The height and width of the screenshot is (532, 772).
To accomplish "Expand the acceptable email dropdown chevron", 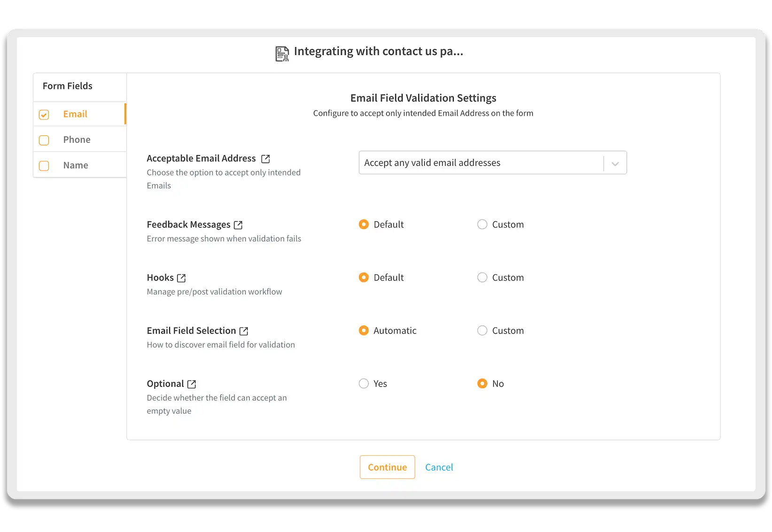I will pos(615,164).
